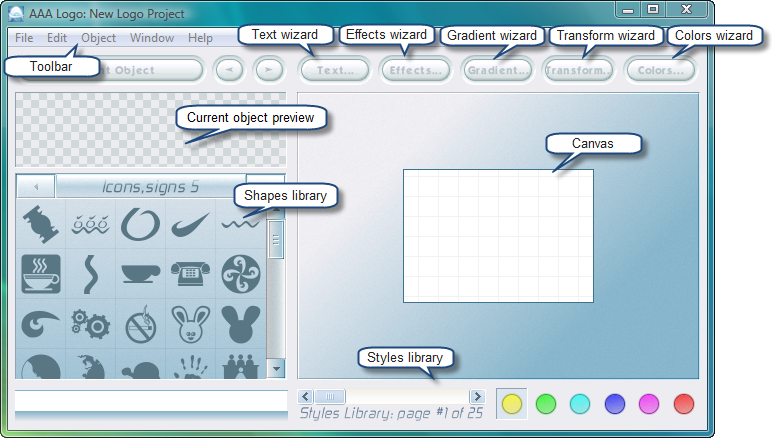Open the Window menu
The image size is (772, 438).
tap(152, 38)
